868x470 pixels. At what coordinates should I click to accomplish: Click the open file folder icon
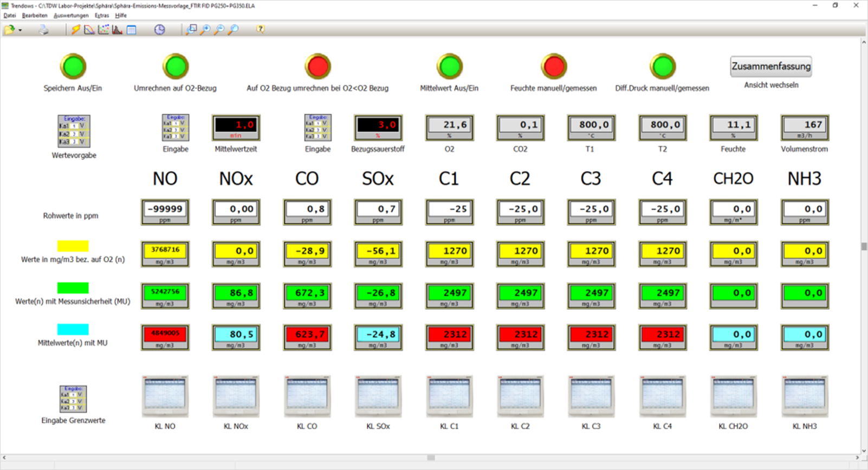click(9, 30)
